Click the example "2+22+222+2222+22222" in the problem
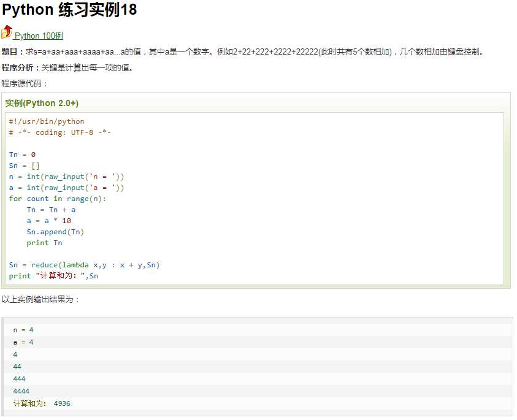This screenshot has height=420, width=517. [275, 52]
